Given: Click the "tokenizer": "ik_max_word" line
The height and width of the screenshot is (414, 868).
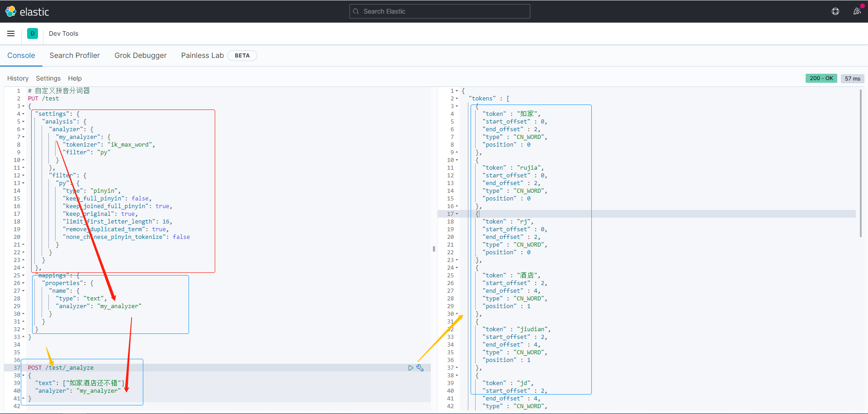Looking at the screenshot, I should pos(109,145).
